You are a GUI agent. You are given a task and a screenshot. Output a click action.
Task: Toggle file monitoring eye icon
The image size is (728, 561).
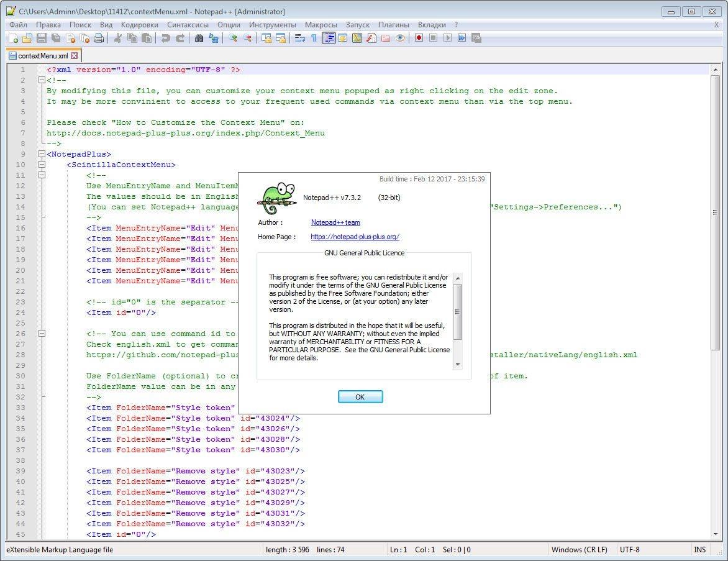click(400, 38)
